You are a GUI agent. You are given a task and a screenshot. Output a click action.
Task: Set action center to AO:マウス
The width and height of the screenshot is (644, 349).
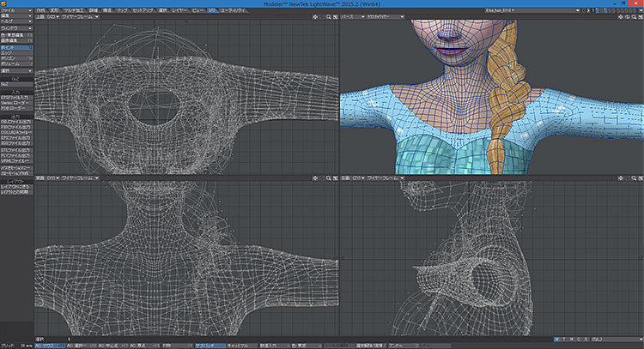coord(50,346)
